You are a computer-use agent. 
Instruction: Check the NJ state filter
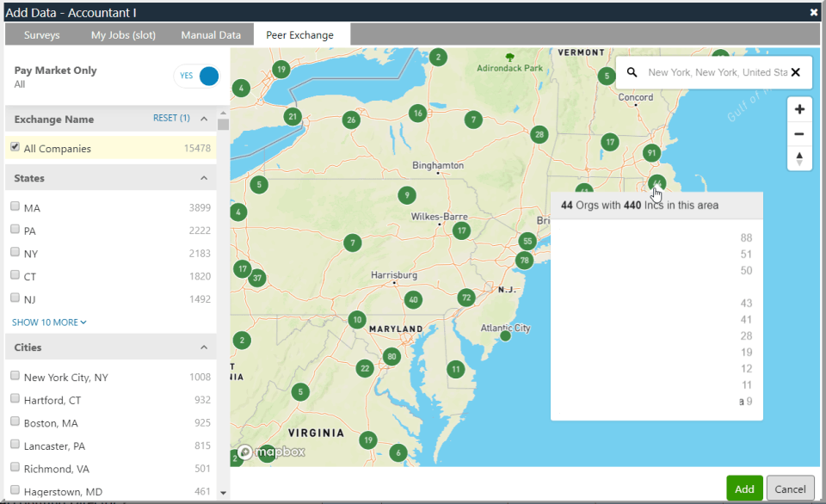[15, 298]
